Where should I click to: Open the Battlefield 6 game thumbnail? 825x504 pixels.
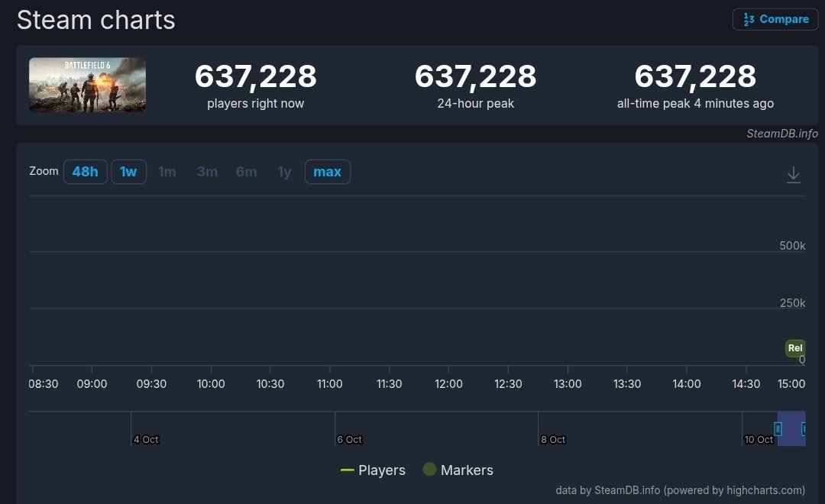(87, 85)
